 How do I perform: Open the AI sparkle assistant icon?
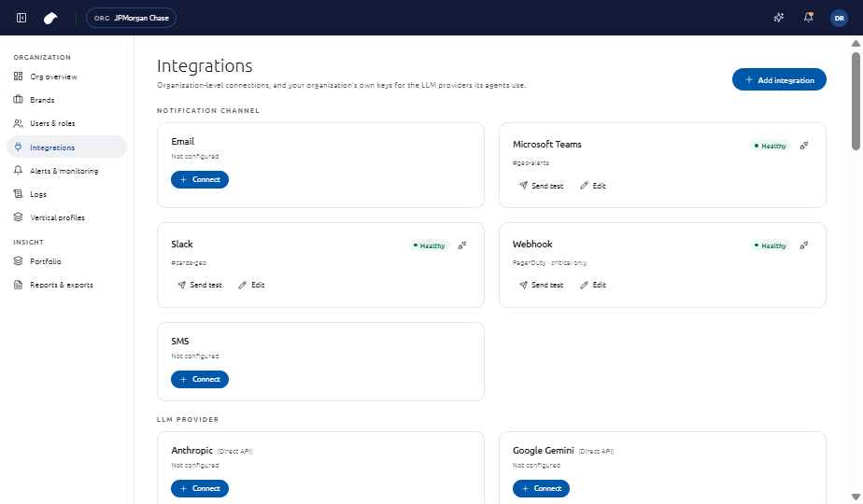778,18
